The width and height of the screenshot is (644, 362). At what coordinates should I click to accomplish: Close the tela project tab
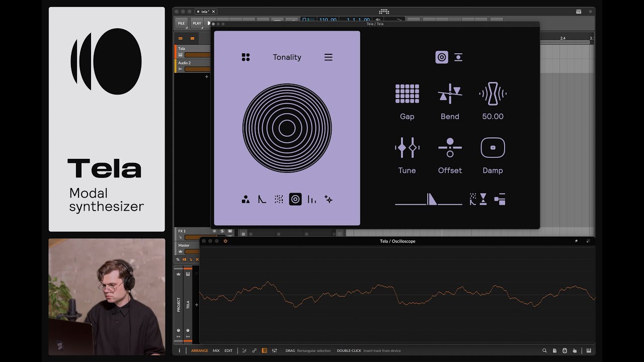point(213,12)
